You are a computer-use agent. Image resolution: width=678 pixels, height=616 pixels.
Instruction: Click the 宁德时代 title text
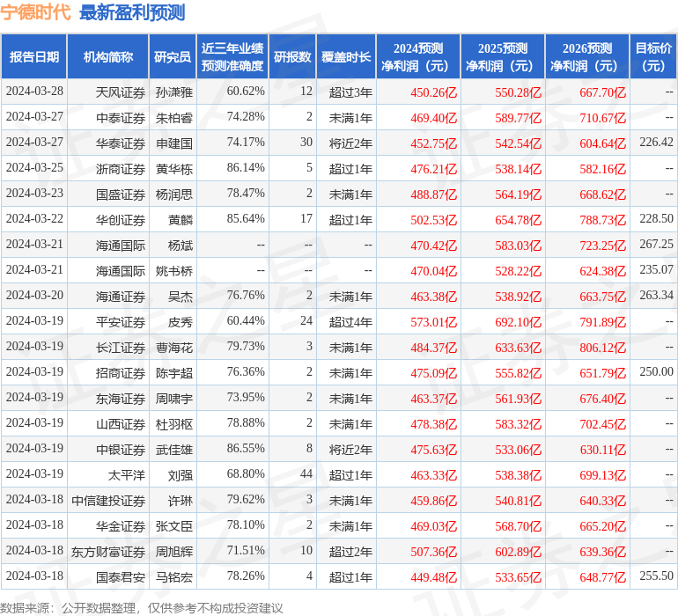35,12
